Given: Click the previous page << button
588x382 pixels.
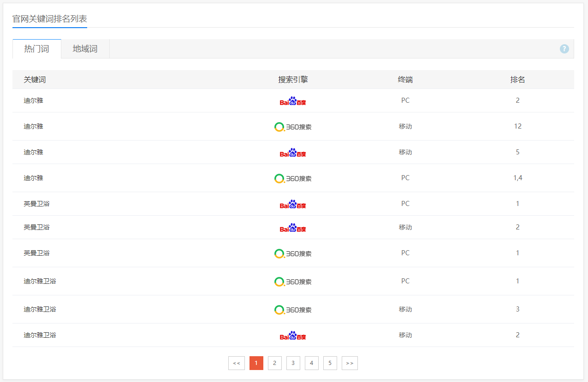Looking at the screenshot, I should 236,363.
